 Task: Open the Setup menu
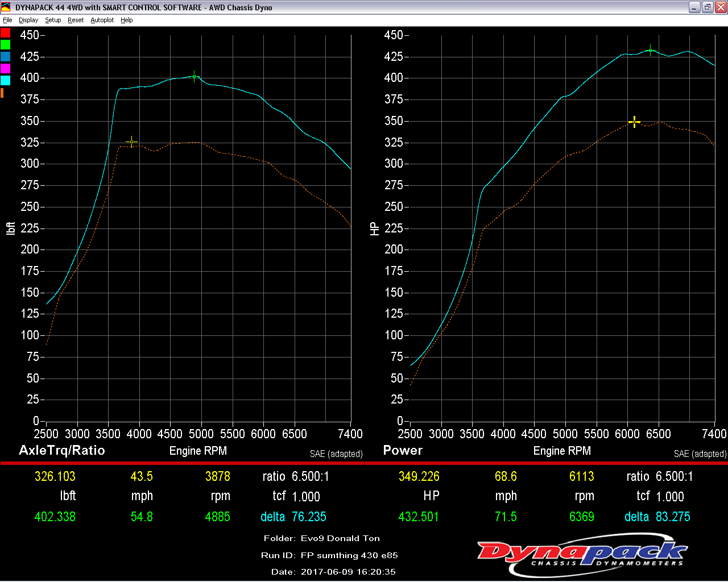click(53, 20)
